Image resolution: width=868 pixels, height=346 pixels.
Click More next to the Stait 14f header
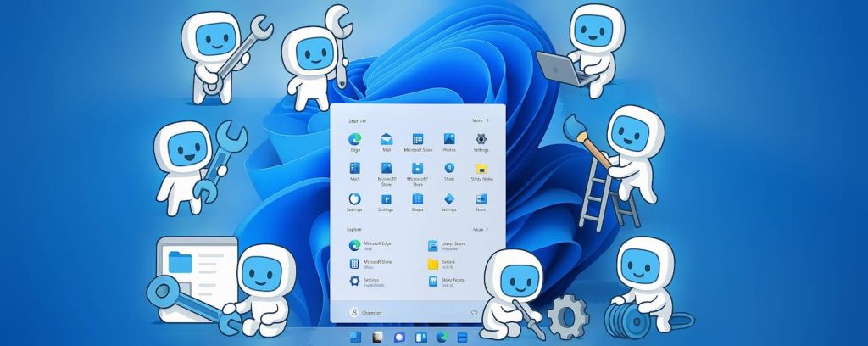481,120
